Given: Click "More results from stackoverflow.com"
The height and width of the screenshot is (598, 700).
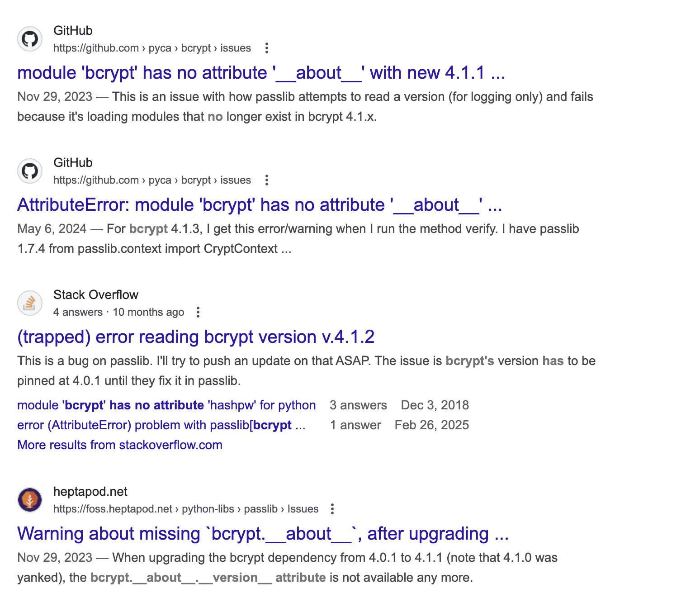Looking at the screenshot, I should (120, 445).
